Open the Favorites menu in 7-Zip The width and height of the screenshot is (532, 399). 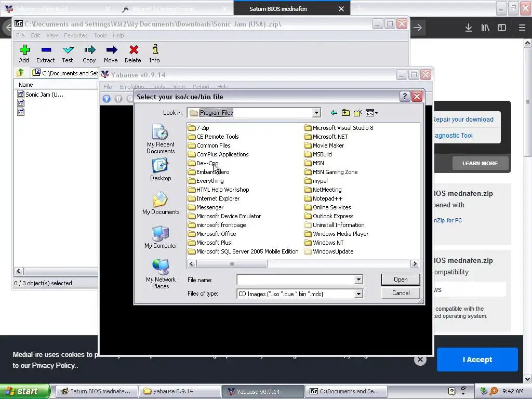[76, 35]
